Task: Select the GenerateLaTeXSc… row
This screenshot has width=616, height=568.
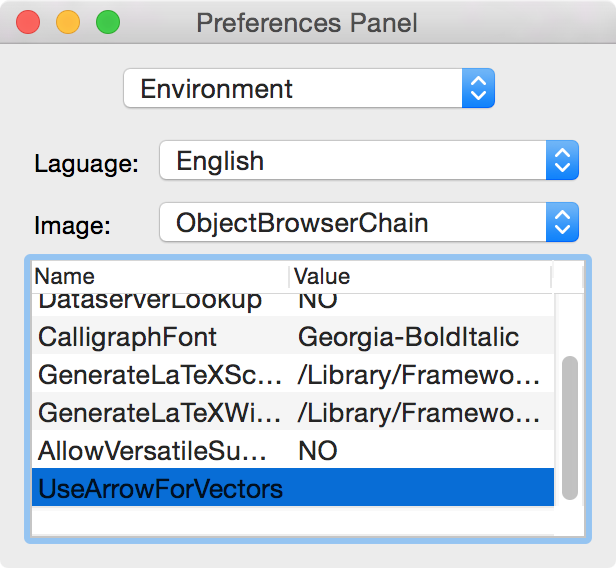Action: coord(293,374)
